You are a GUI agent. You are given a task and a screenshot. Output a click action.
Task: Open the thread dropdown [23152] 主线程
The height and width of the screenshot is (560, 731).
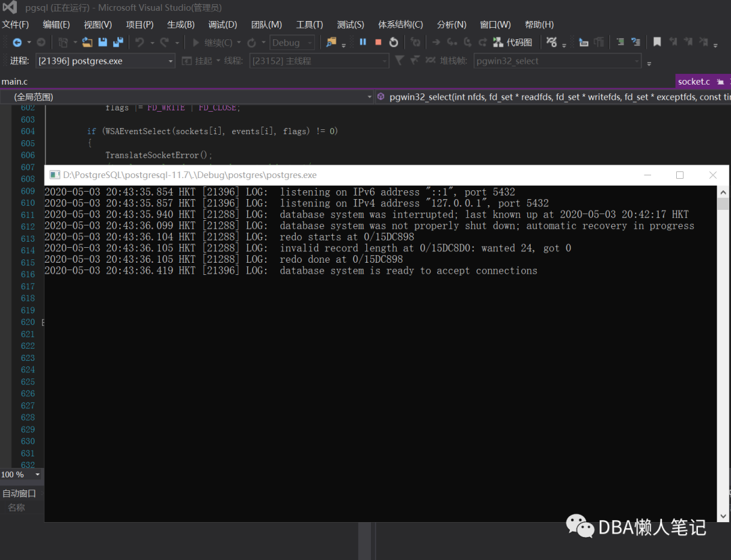click(x=319, y=61)
